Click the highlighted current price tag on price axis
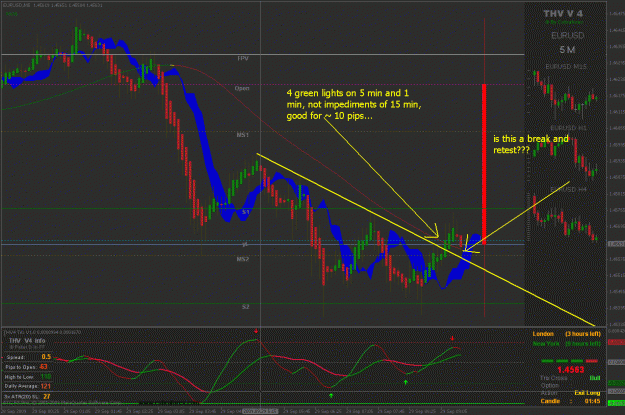The image size is (625, 415). [x=616, y=244]
